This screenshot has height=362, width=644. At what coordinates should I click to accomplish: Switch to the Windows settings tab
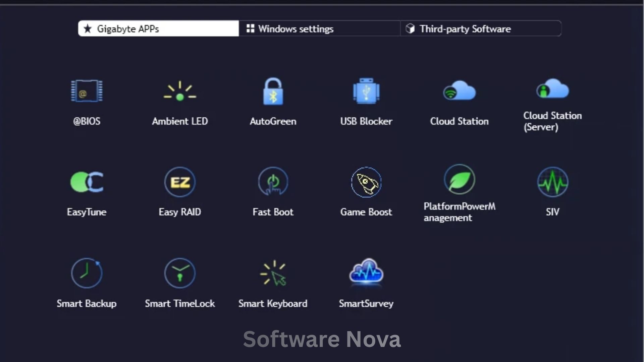pyautogui.click(x=320, y=28)
